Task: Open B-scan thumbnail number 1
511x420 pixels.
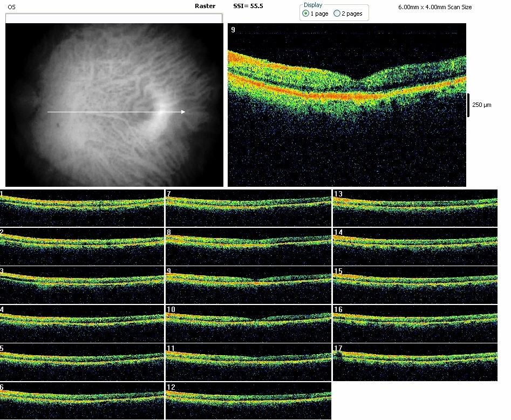Action: pyautogui.click(x=81, y=208)
